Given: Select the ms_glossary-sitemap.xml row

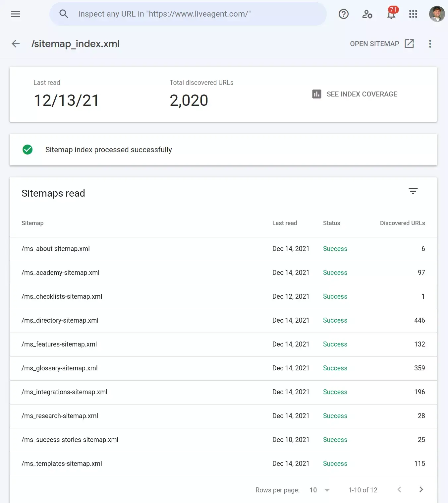Looking at the screenshot, I should pos(60,368).
